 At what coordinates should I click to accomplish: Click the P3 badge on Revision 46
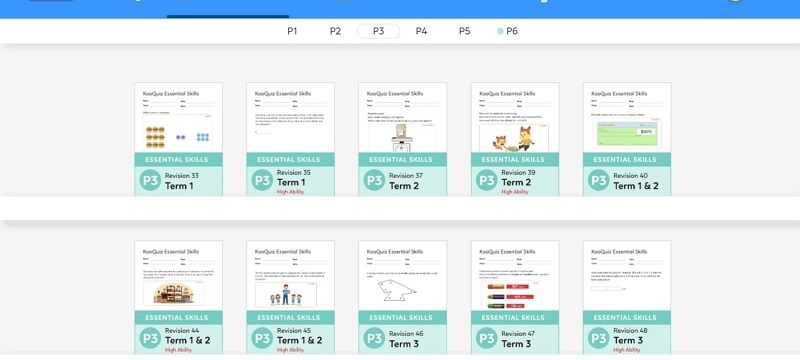click(374, 338)
